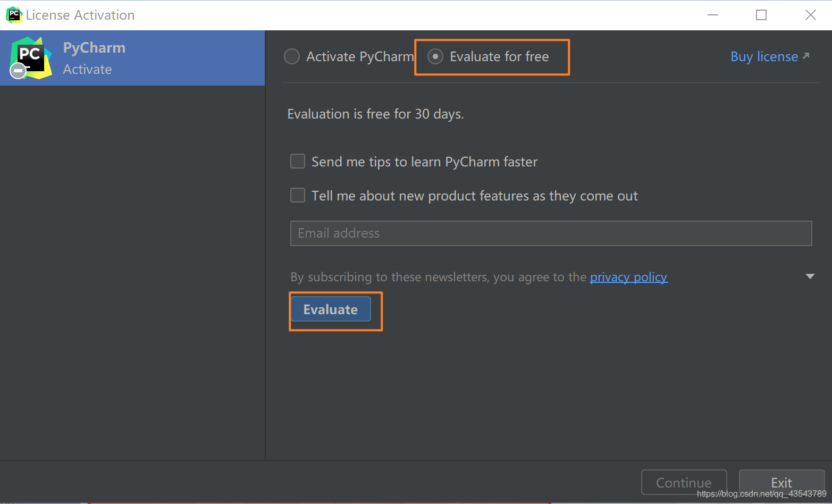
Task: Minimize the License Activation window
Action: pyautogui.click(x=713, y=15)
